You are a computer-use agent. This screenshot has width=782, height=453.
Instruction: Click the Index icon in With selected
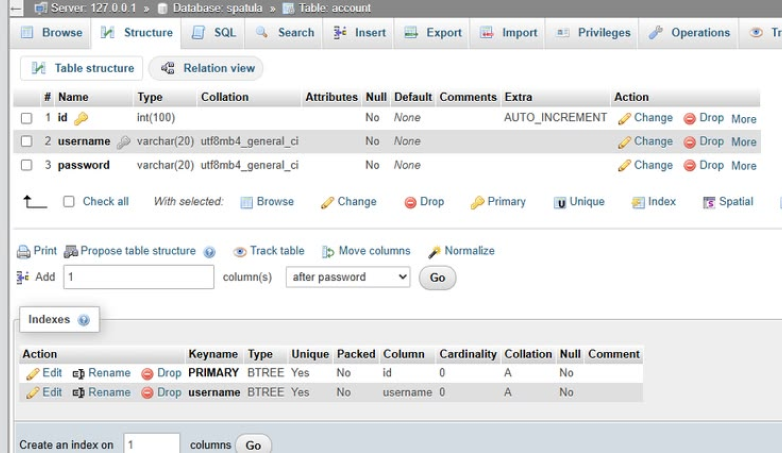tap(638, 203)
